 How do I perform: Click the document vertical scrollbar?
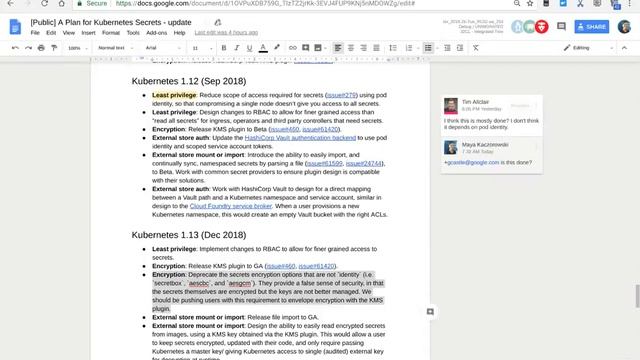(x=638, y=296)
